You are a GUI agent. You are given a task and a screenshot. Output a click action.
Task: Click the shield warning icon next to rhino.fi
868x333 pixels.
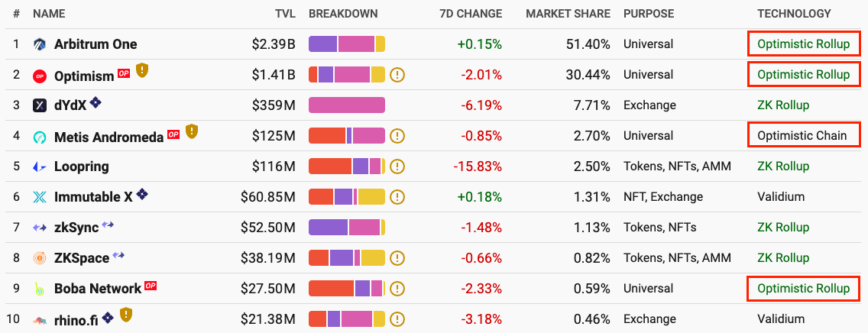[x=127, y=314]
